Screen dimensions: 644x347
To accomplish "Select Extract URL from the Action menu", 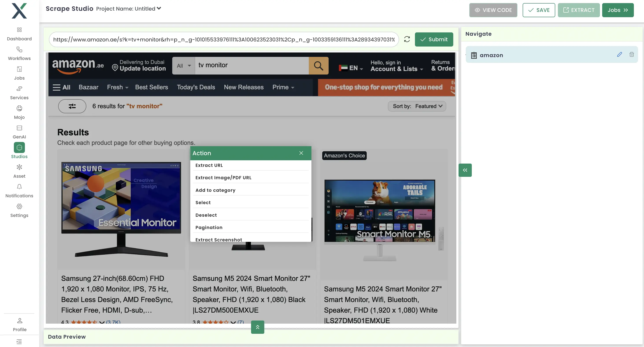I will click(x=209, y=165).
